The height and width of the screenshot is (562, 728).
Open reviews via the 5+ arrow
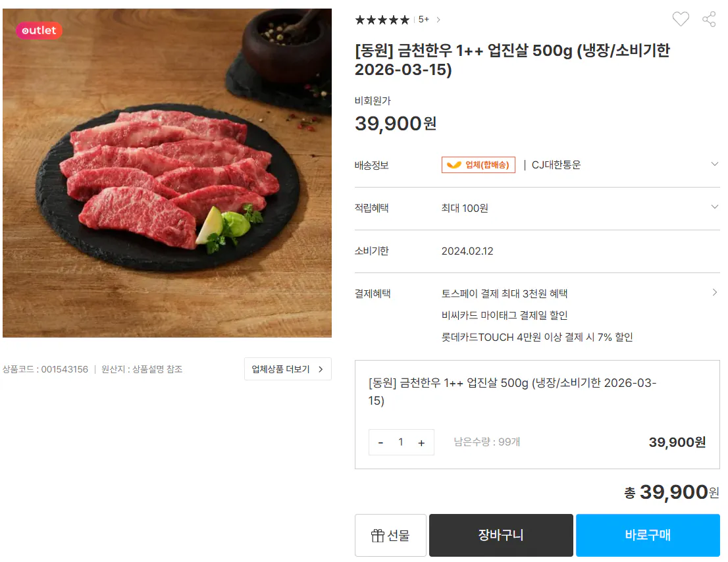click(x=437, y=20)
